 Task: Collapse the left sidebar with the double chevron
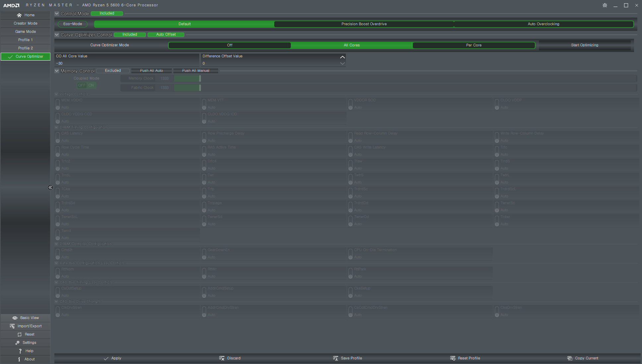click(x=50, y=188)
